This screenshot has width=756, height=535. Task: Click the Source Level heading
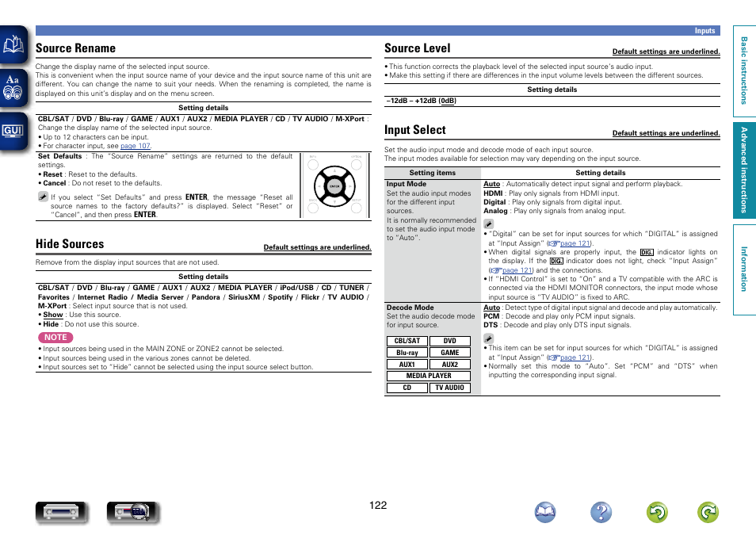417,48
